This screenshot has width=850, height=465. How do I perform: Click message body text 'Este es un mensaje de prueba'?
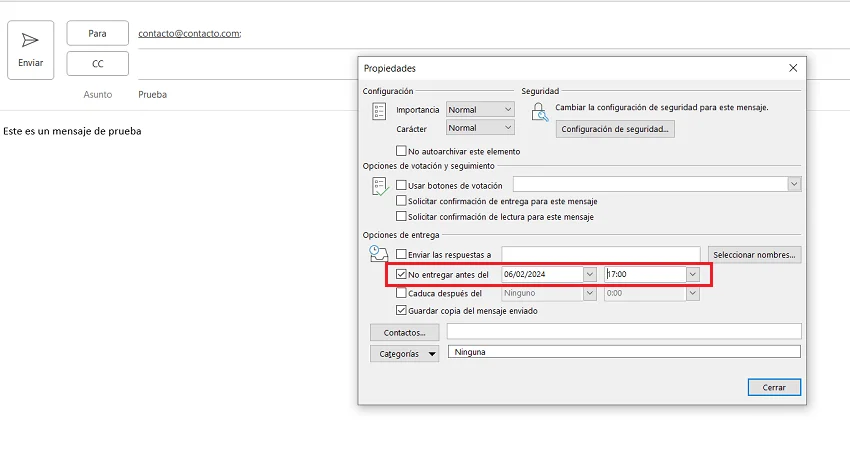(x=72, y=131)
